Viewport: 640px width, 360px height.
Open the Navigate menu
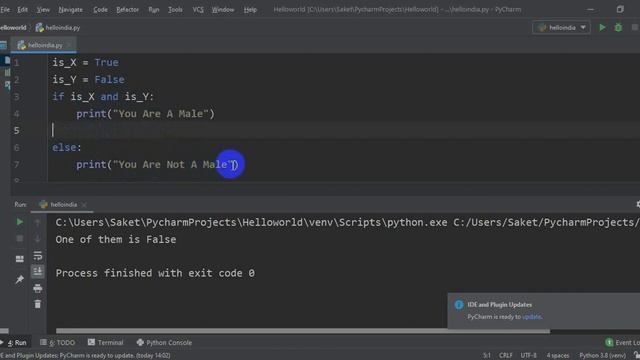pyautogui.click(x=70, y=9)
